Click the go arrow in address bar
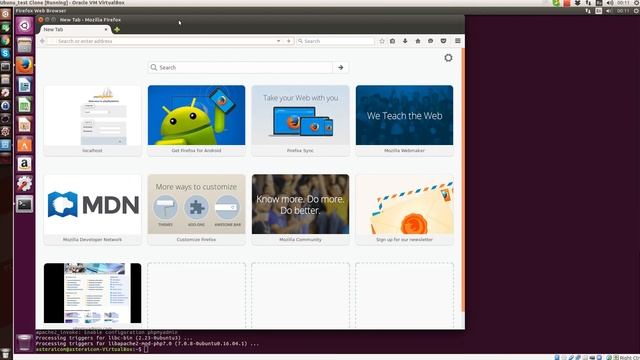The image size is (640, 360). click(289, 41)
